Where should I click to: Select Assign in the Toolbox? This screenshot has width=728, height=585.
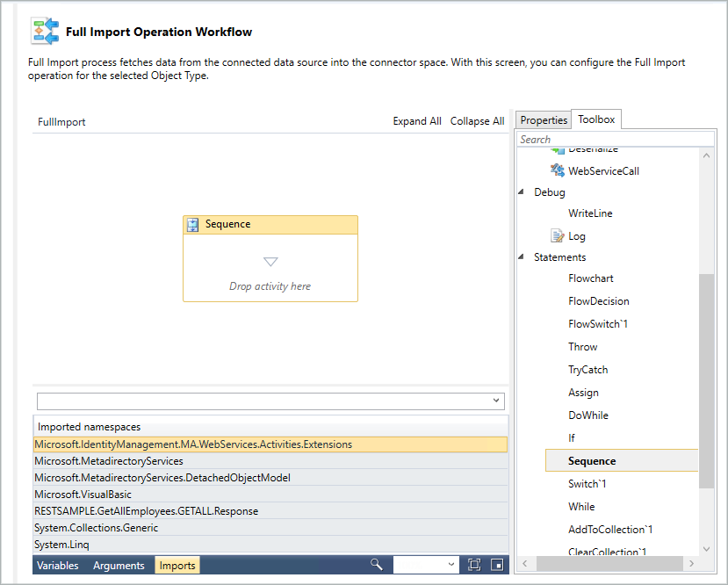(x=583, y=393)
